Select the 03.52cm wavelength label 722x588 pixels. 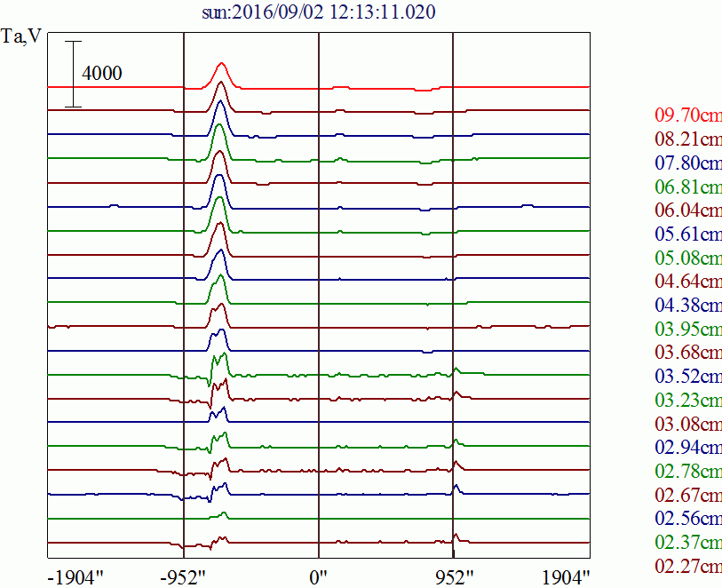pyautogui.click(x=688, y=377)
